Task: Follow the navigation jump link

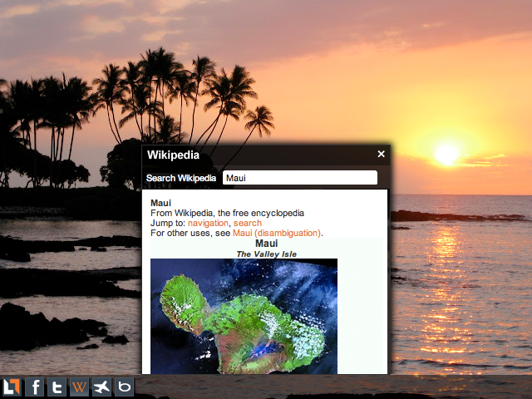Action: (208, 224)
